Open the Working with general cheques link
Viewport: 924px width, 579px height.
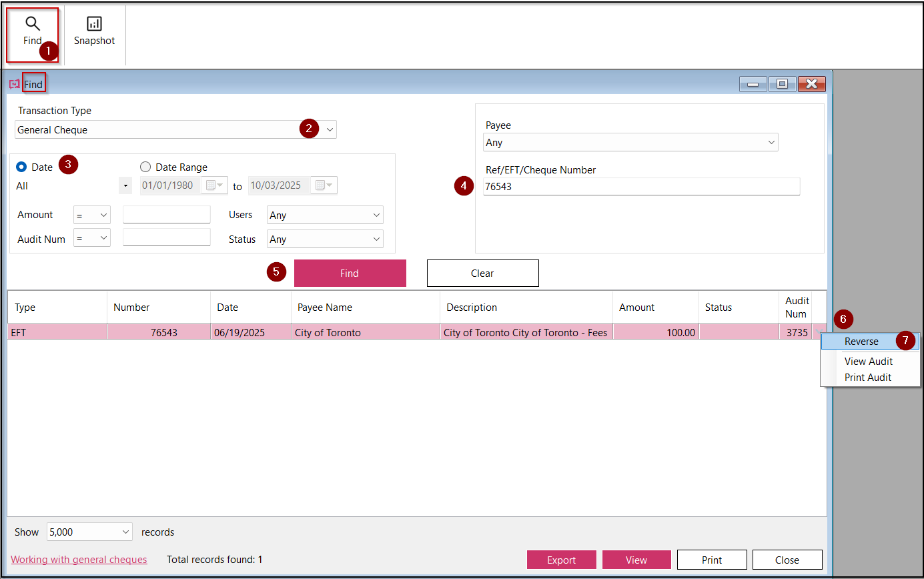[x=79, y=559]
